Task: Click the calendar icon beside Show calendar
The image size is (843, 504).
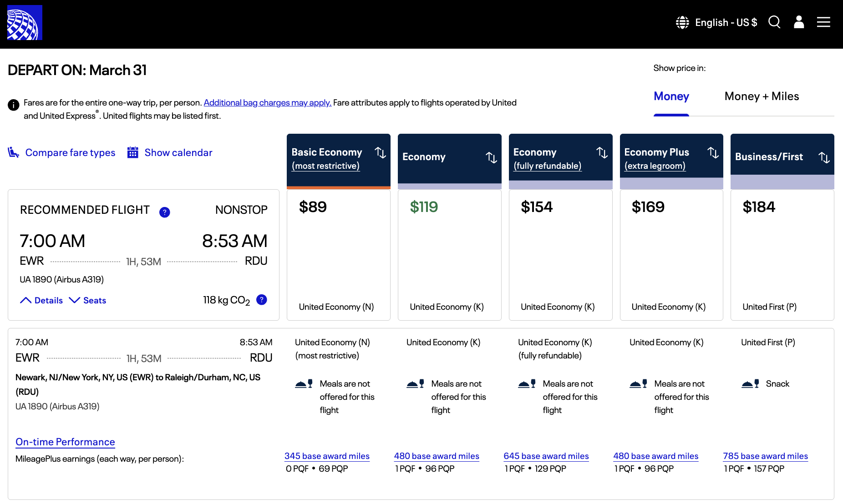Action: coord(132,152)
